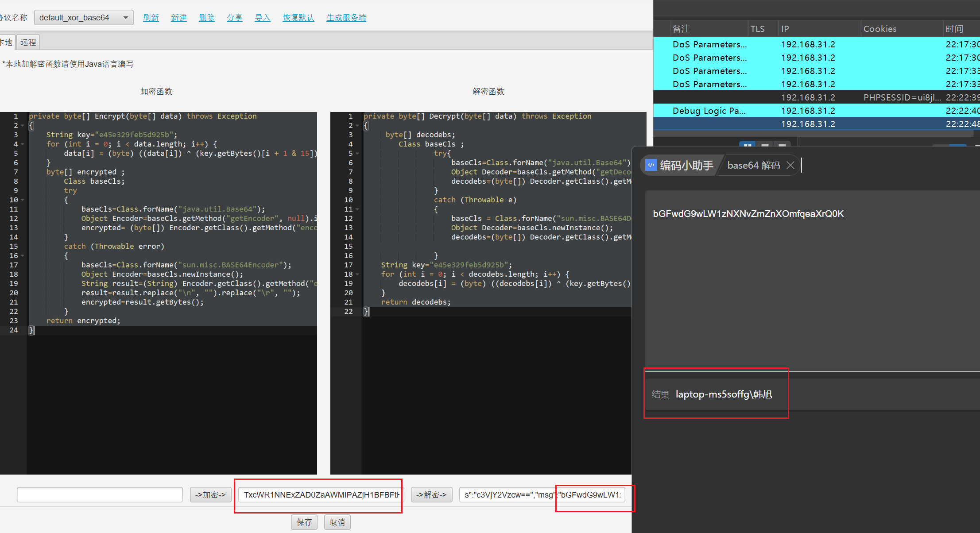Open the default_xor_base64 protocol dropdown
The image size is (980, 533).
84,18
